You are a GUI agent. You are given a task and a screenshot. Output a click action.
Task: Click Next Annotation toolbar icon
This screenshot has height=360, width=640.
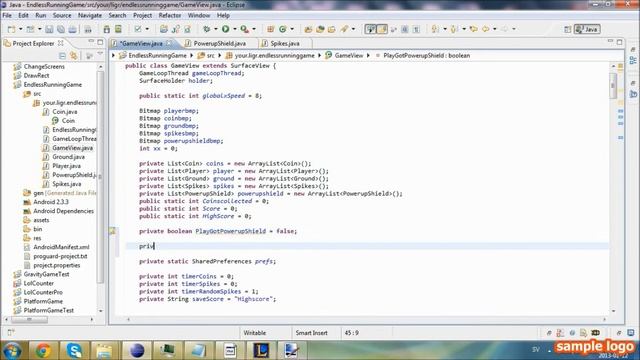click(x=435, y=29)
